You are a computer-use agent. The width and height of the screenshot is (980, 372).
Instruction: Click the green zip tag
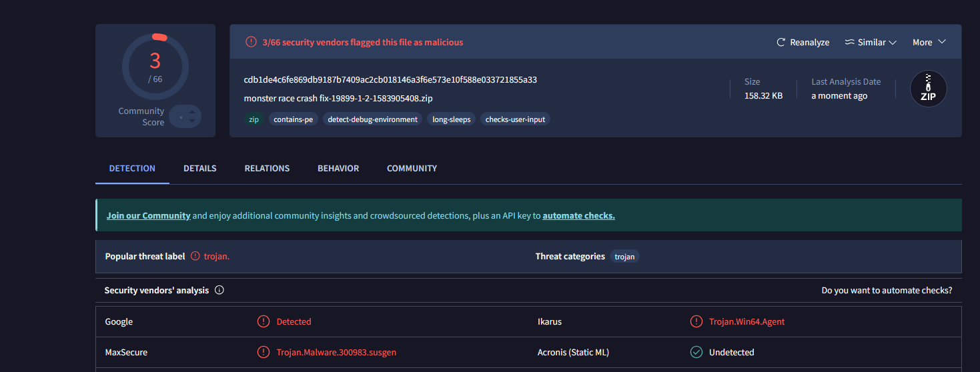[254, 119]
